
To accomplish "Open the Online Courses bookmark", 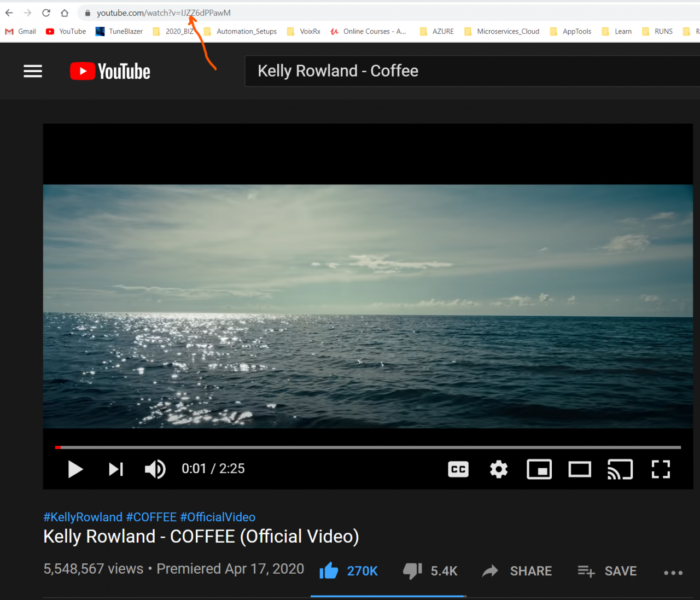I will click(369, 31).
